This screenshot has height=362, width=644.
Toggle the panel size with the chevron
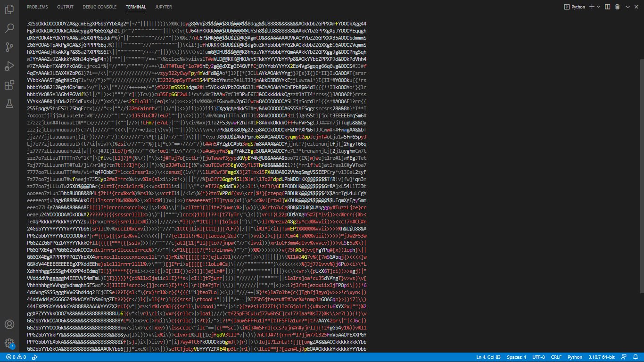[627, 7]
